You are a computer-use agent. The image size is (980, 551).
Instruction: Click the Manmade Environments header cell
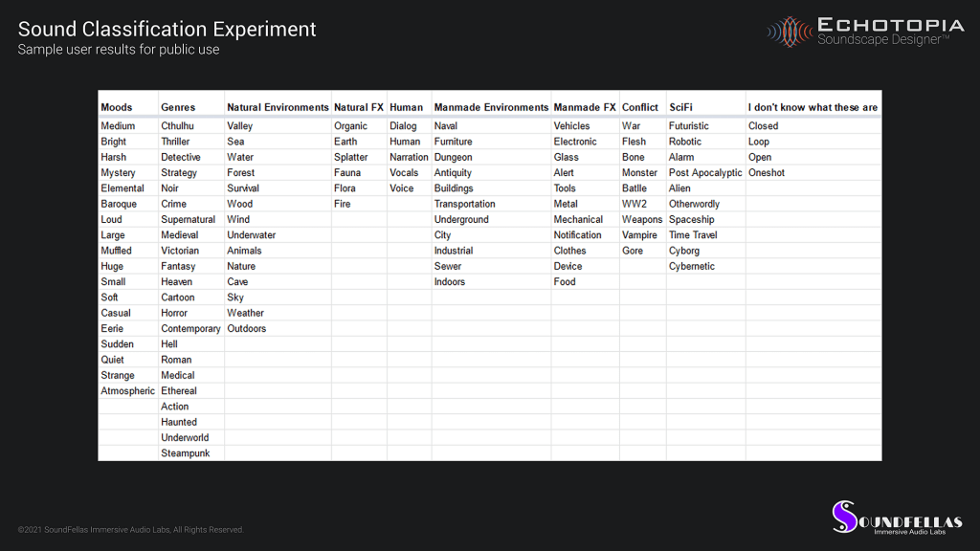click(x=491, y=107)
